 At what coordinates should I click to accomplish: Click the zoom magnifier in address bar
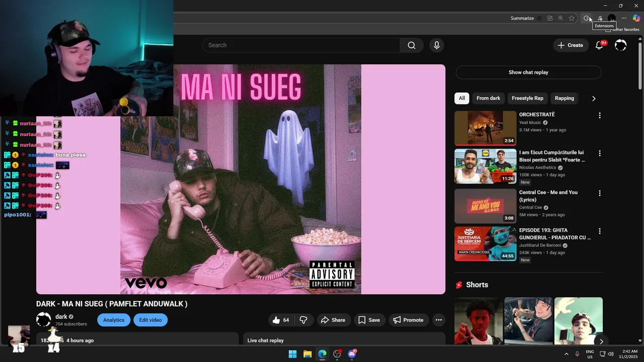(x=560, y=18)
